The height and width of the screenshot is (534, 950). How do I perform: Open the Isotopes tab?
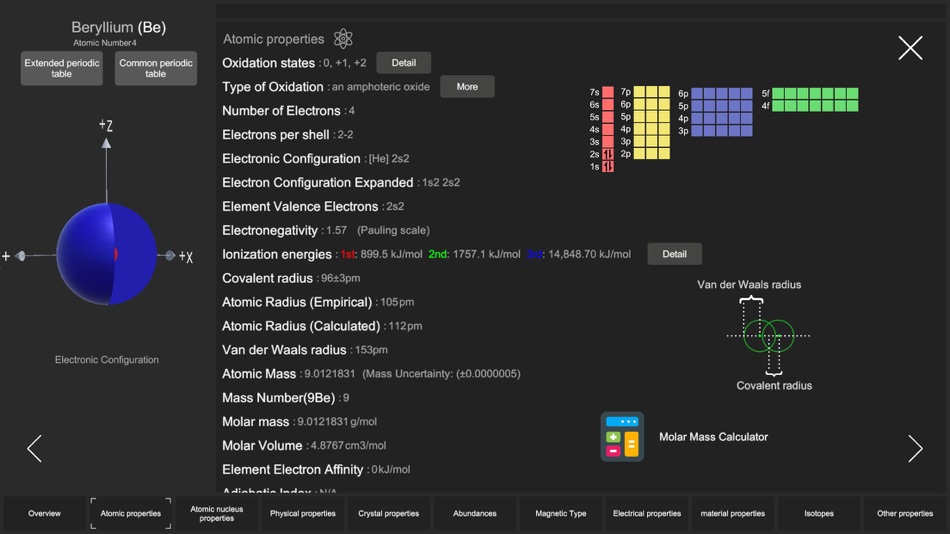[819, 513]
